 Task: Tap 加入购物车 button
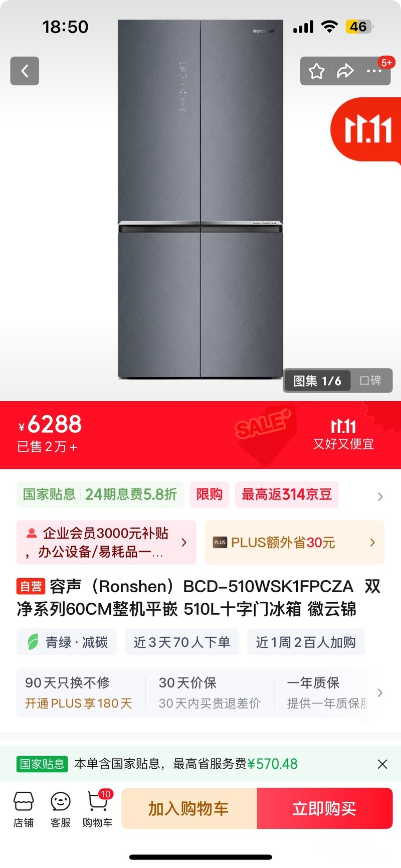[x=189, y=808]
